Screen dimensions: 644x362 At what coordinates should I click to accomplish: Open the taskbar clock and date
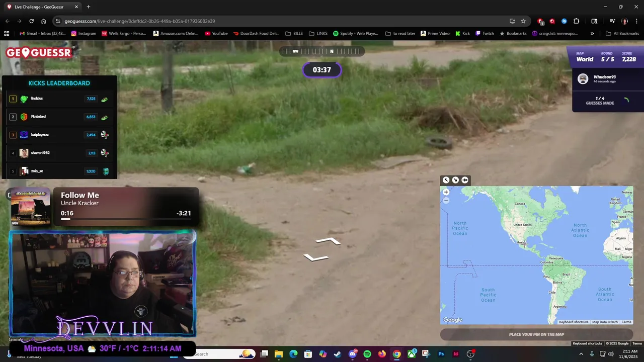[629, 354]
